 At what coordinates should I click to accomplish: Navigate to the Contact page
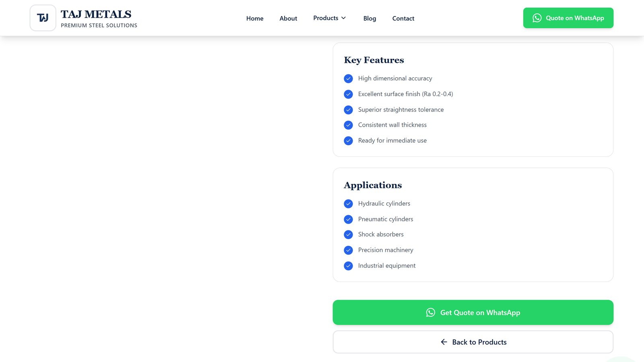[x=403, y=18]
